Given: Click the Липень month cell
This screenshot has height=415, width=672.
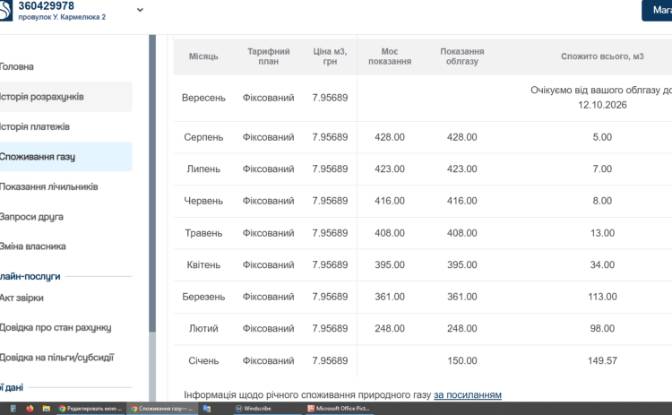Looking at the screenshot, I should tap(204, 169).
